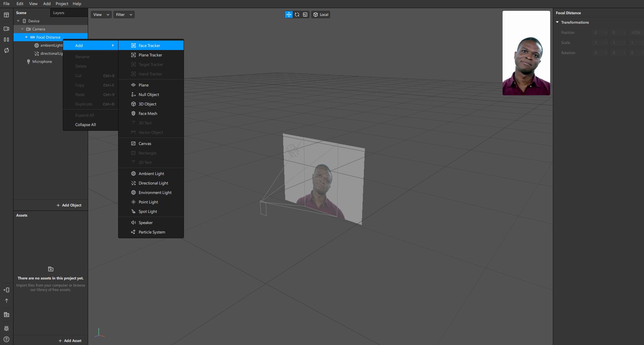
Task: Add a Plane Tracker
Action: 151,55
